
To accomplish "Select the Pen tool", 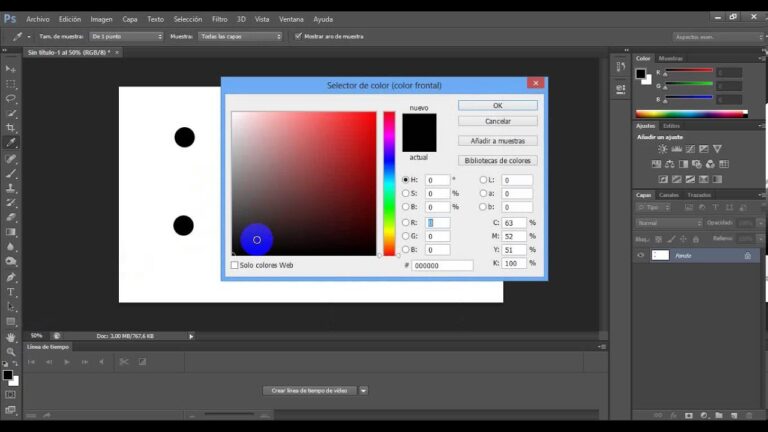I will tap(10, 277).
